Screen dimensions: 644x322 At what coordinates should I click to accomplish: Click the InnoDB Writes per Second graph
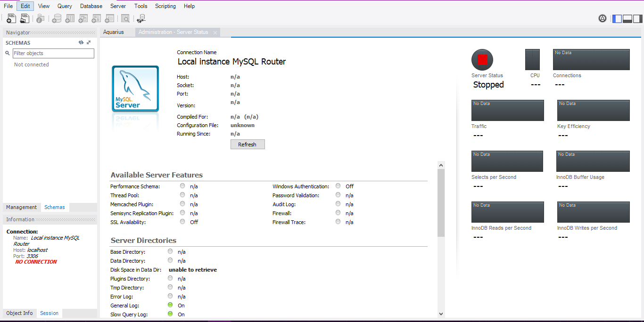(x=594, y=212)
